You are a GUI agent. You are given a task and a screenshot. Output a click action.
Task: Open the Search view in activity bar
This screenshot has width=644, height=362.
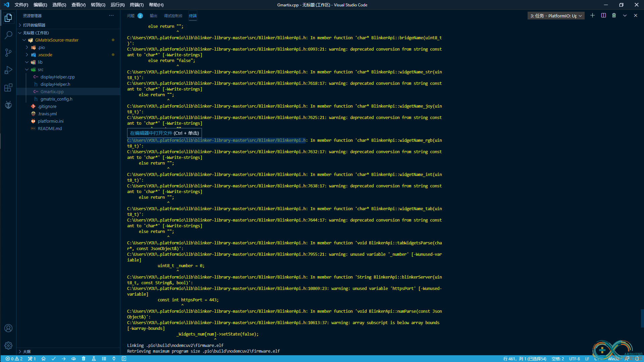[8, 35]
